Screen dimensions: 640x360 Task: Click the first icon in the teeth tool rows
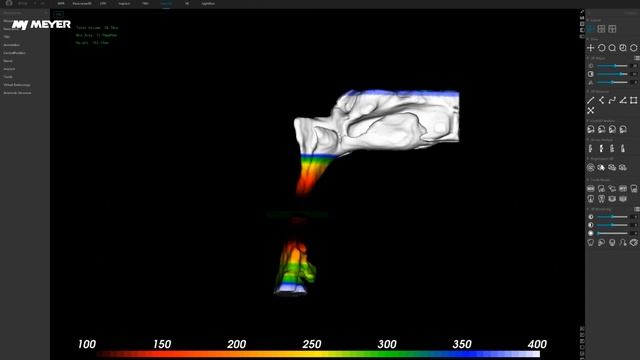coord(591,189)
